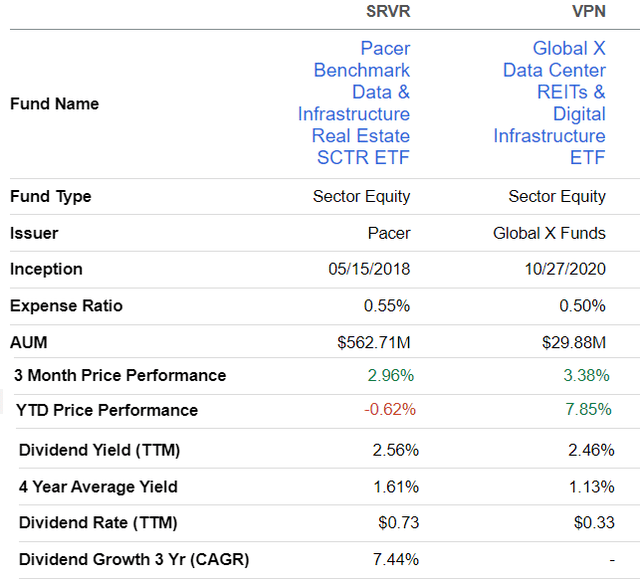Open the Pacer Benchmark Data & Infrastructure ETF link
The width and height of the screenshot is (640, 581).
pyautogui.click(x=354, y=103)
